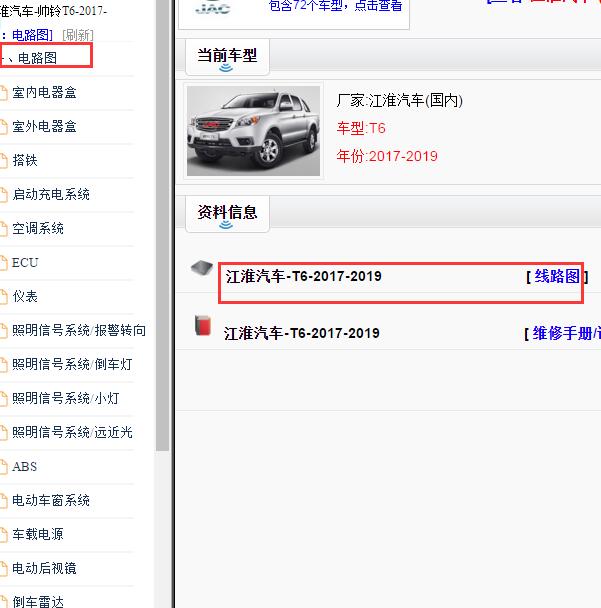Image resolution: width=601 pixels, height=608 pixels.
Task: Open the 线路图 link
Action: 557,276
